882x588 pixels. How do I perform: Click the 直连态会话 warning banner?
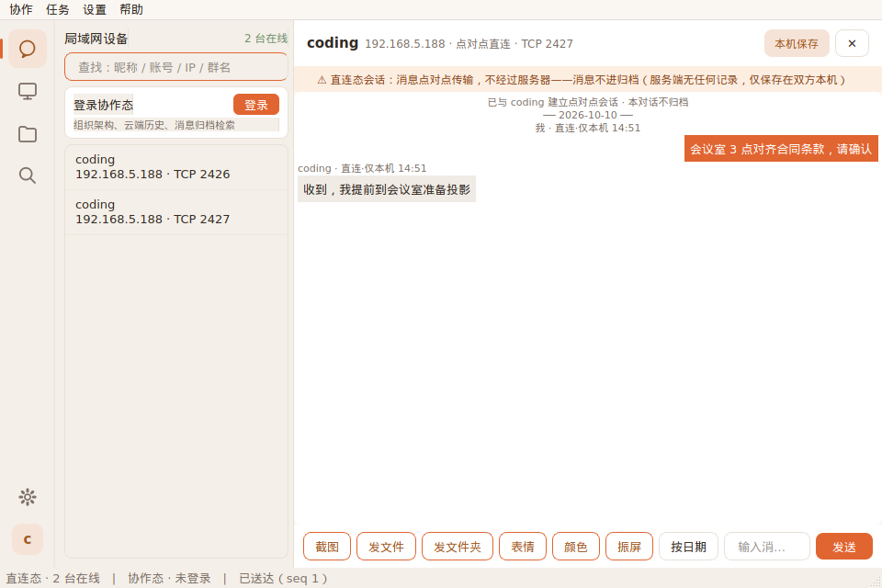click(588, 79)
